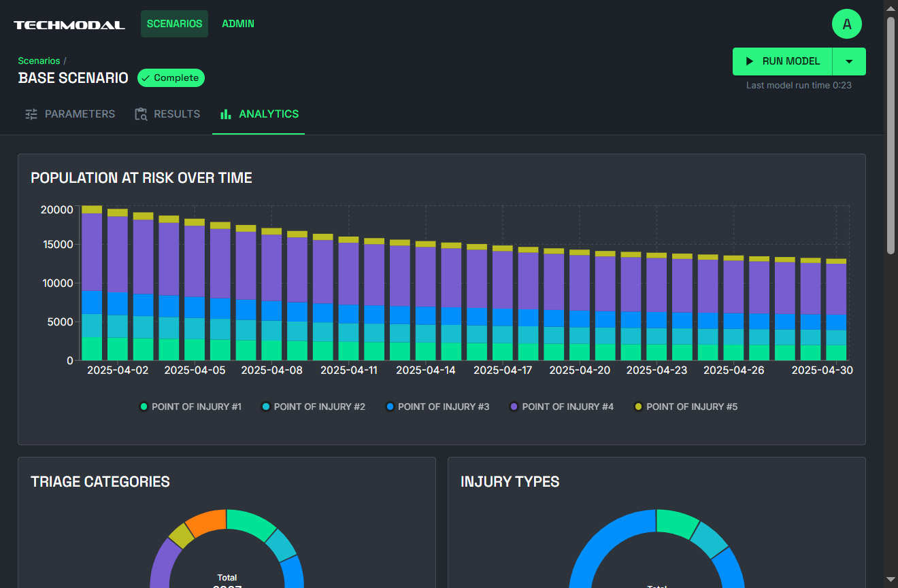
Task: Toggle Point of Injury #1 legend series
Action: click(x=190, y=407)
